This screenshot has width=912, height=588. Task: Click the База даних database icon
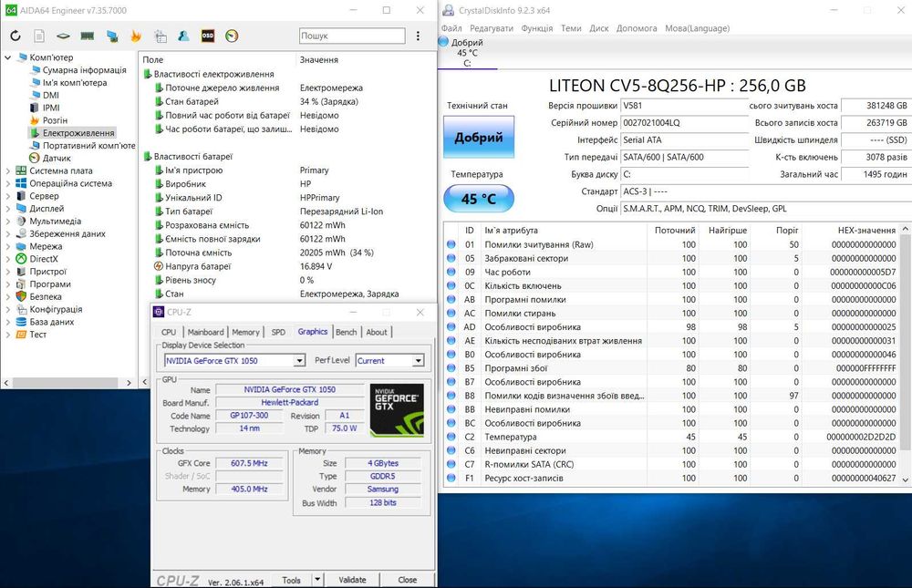pyautogui.click(x=21, y=322)
